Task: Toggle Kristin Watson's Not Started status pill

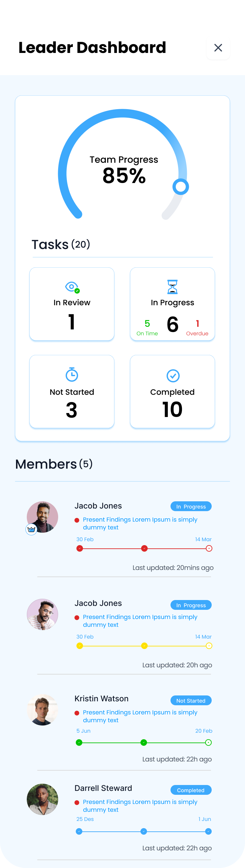Action: click(191, 701)
